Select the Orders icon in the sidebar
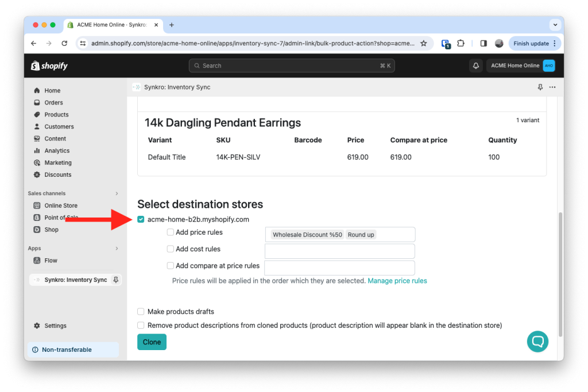Screen dimensions: 588x392 [x=36, y=102]
